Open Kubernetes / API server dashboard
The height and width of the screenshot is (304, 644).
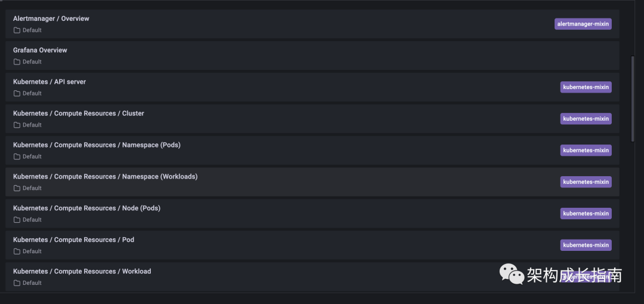49,82
